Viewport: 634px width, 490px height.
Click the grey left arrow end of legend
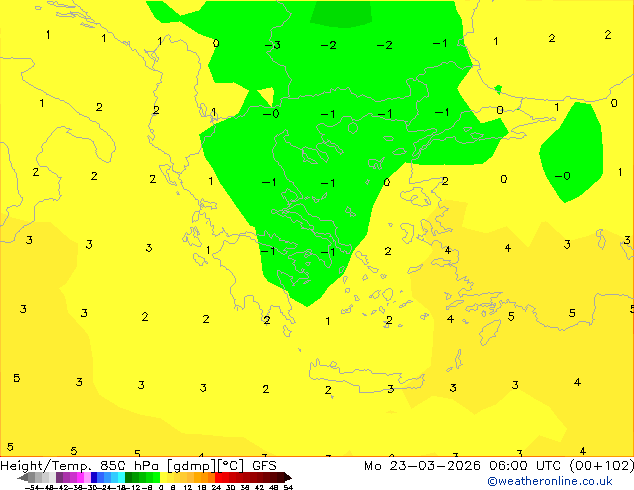[x=23, y=478]
